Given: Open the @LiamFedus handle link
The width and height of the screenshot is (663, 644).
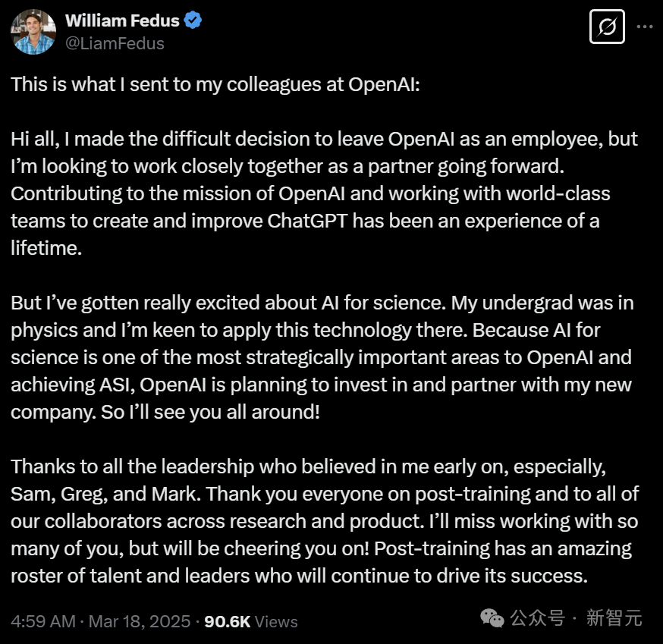Looking at the screenshot, I should pyautogui.click(x=115, y=43).
